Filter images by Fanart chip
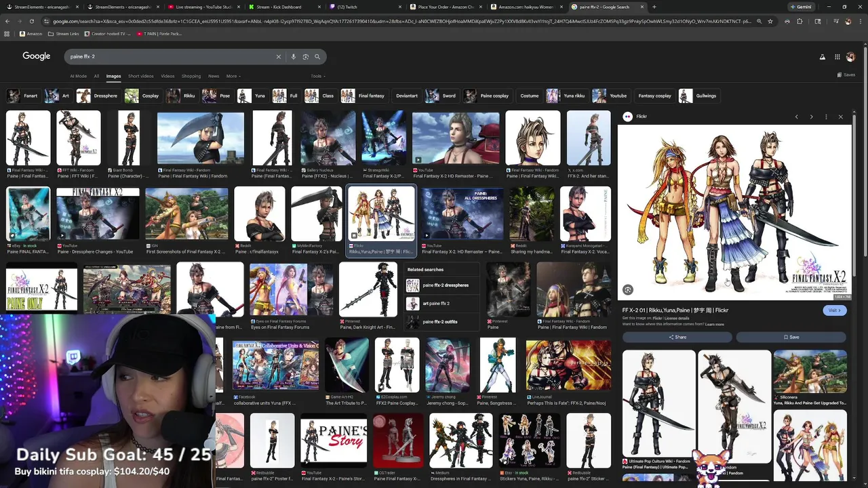The image size is (868, 488). (x=24, y=96)
